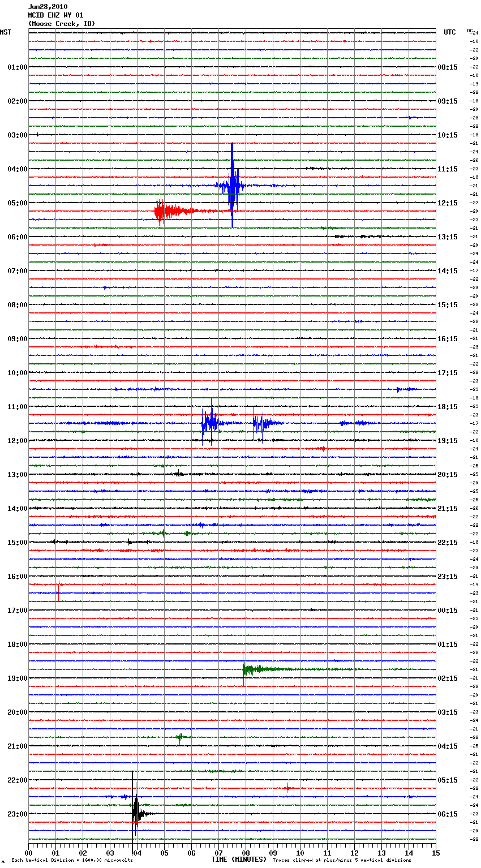Click the '23:00' MST hour label

click(17, 814)
